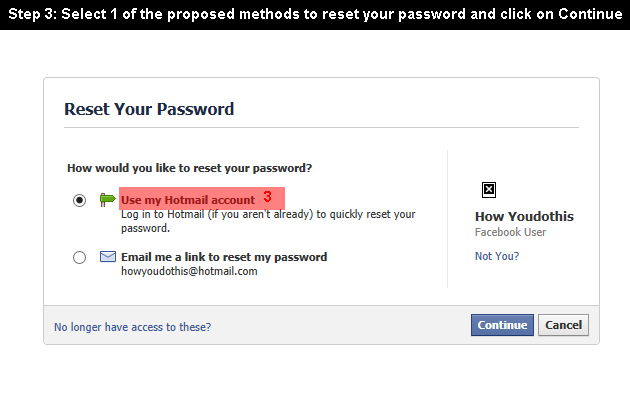Select the email link radio button
Screen dimensions: 630x400
[x=80, y=257]
